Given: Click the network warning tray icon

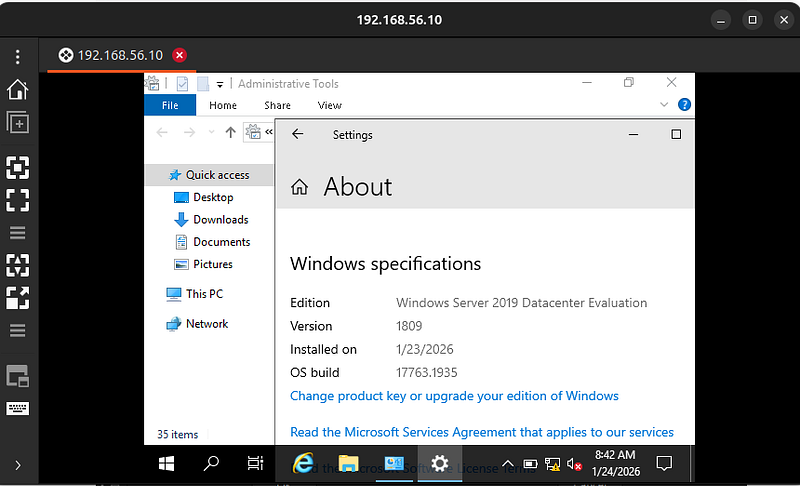Looking at the screenshot, I should tap(552, 464).
